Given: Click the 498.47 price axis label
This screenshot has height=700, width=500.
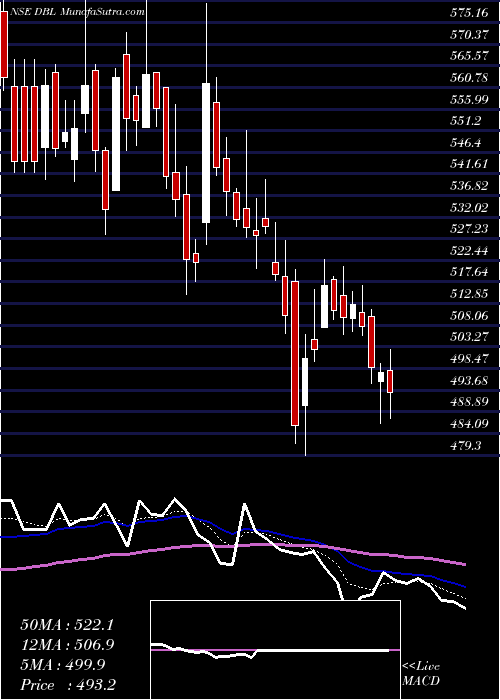Looking at the screenshot, I should tap(469, 359).
